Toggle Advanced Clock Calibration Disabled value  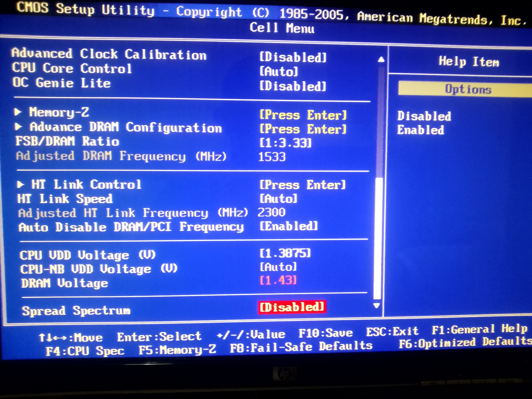click(293, 57)
